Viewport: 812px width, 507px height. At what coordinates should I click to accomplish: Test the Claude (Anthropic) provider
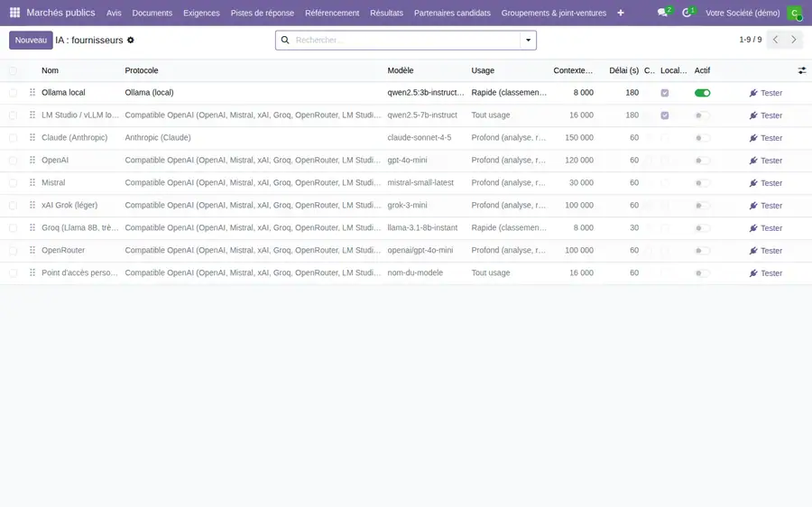(765, 138)
